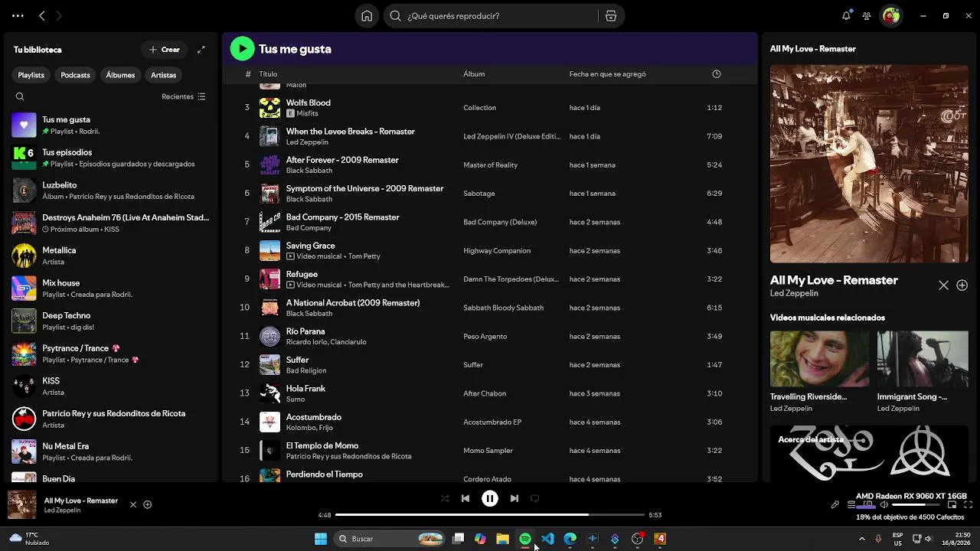
Task: Open the Browse icon in the search bar
Action: pos(610,16)
